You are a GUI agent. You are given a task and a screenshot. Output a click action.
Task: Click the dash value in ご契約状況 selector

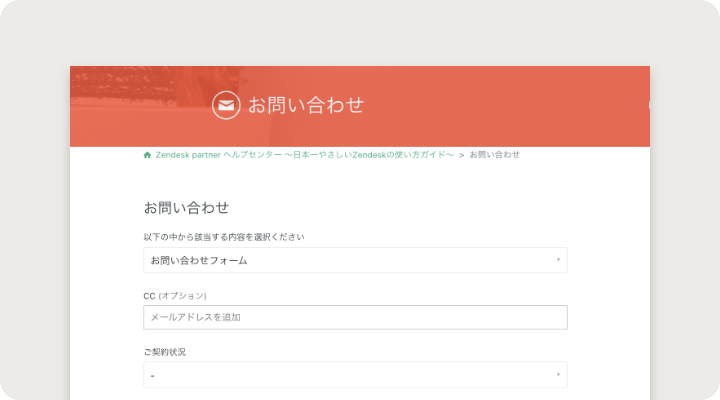(x=152, y=375)
